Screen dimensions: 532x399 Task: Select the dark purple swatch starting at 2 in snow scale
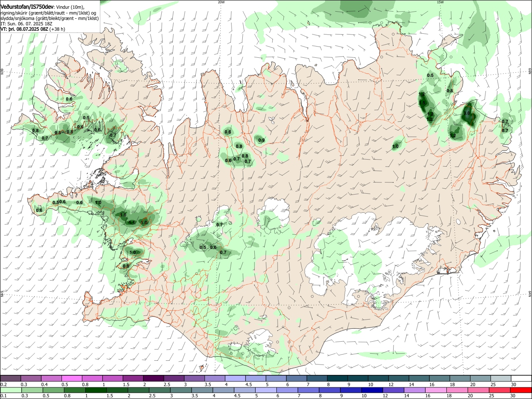tap(153, 378)
